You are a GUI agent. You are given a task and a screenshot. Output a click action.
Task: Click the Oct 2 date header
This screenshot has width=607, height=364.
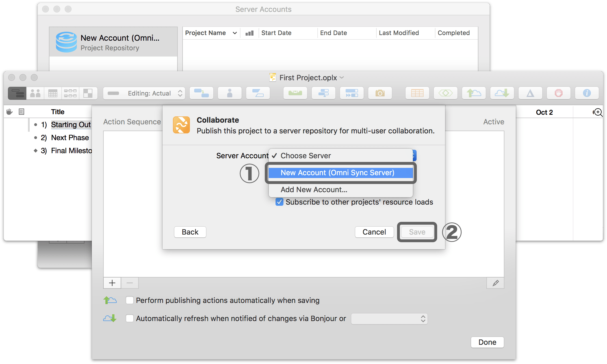[x=544, y=112]
